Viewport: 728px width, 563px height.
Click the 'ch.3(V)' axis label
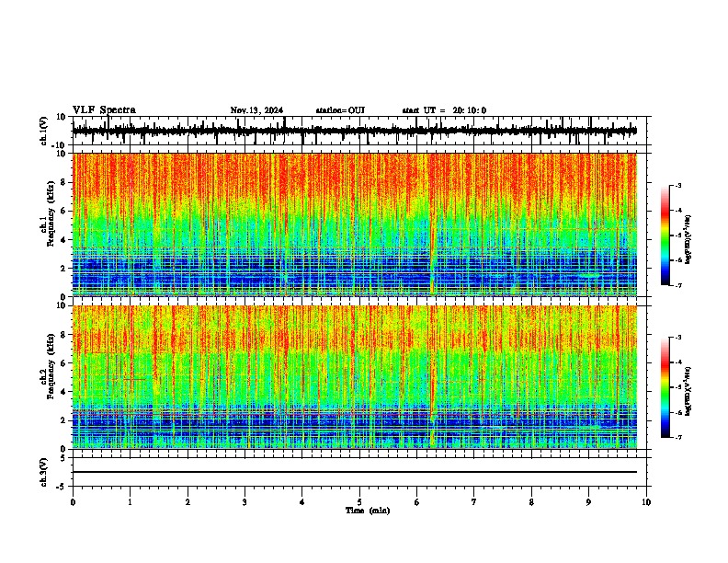click(44, 472)
